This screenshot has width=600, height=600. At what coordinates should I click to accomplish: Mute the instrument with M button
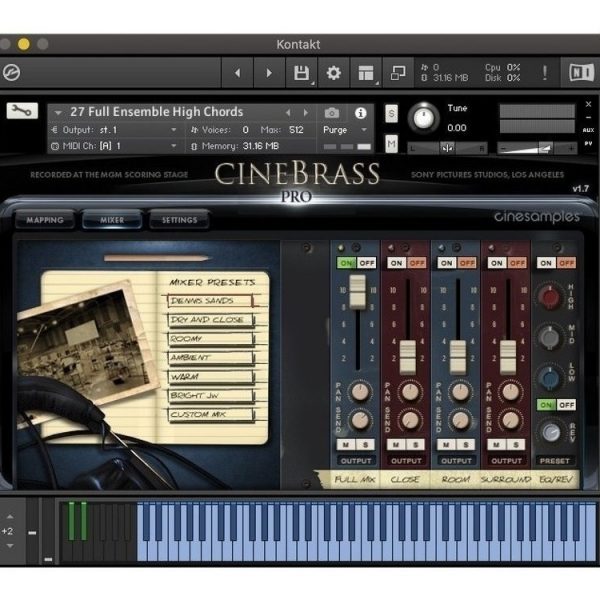click(391, 144)
